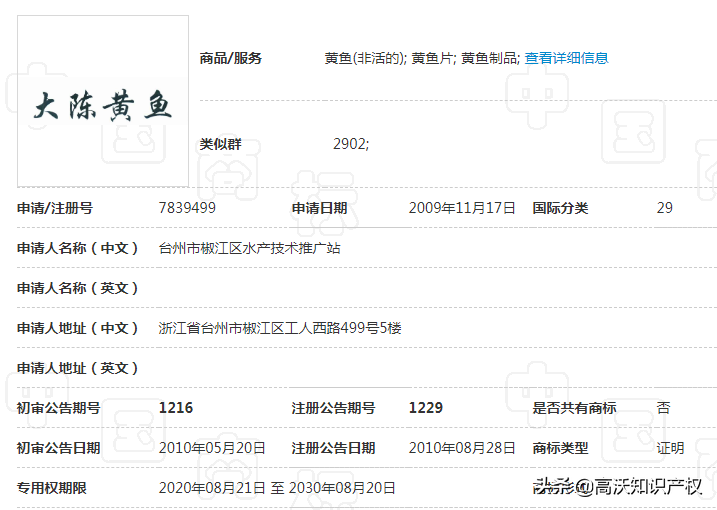The width and height of the screenshot is (717, 510).
Task: Open the 查看详细信息 link
Action: (566, 58)
